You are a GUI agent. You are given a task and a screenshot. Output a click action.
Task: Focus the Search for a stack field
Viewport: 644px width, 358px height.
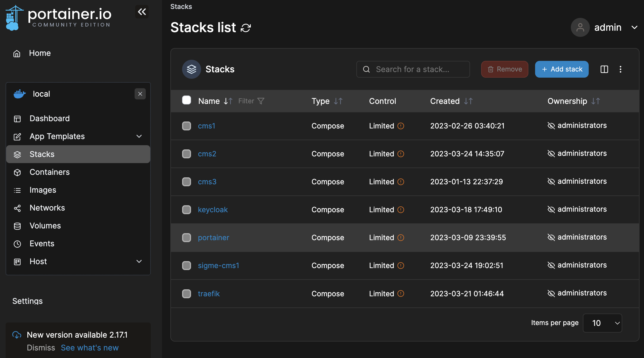[413, 69]
